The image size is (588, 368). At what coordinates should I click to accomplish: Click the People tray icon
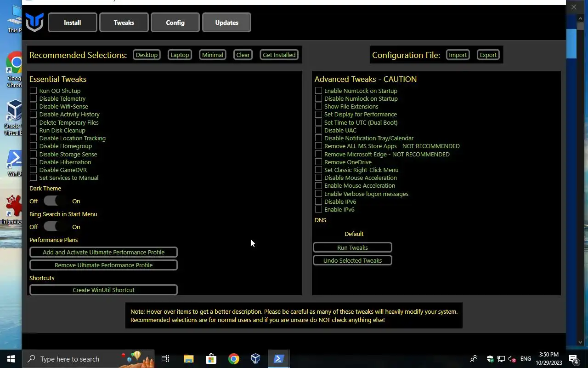474,359
